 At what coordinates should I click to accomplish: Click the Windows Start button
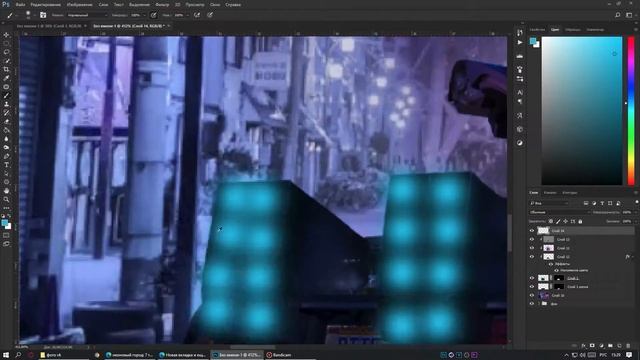6,355
